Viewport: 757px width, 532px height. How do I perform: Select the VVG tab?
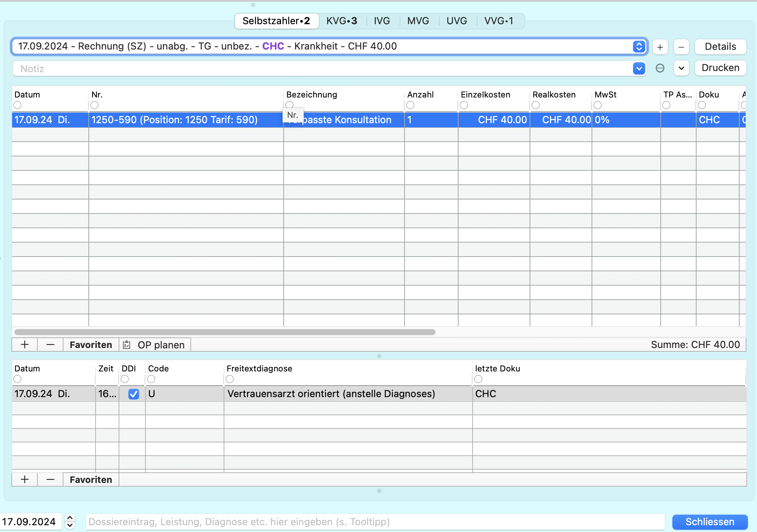coord(499,21)
